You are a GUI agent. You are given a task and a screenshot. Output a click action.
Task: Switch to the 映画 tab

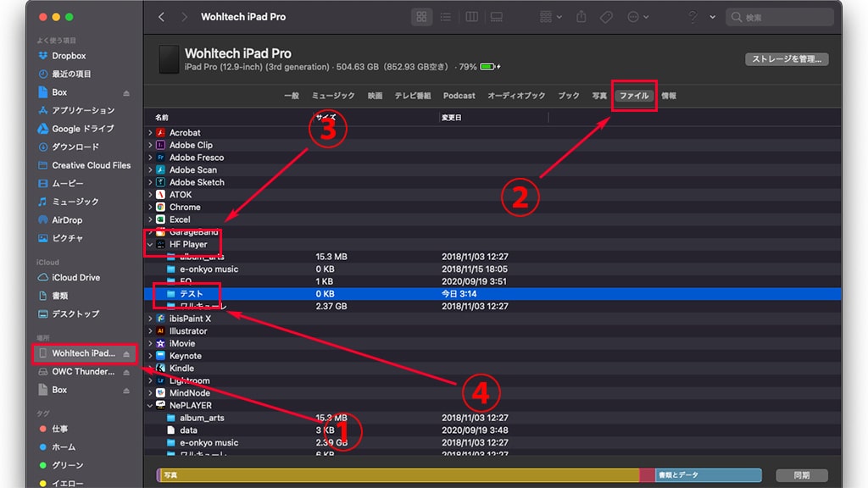pos(375,96)
